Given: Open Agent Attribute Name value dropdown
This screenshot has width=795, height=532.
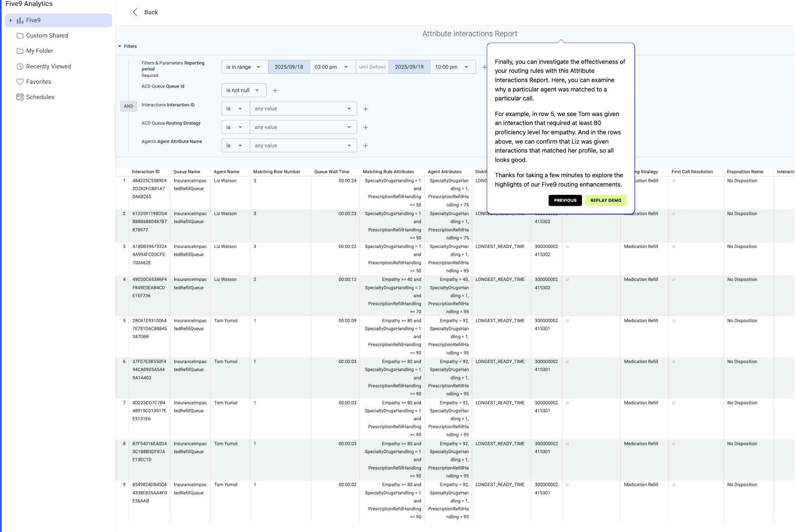Looking at the screenshot, I should point(303,146).
